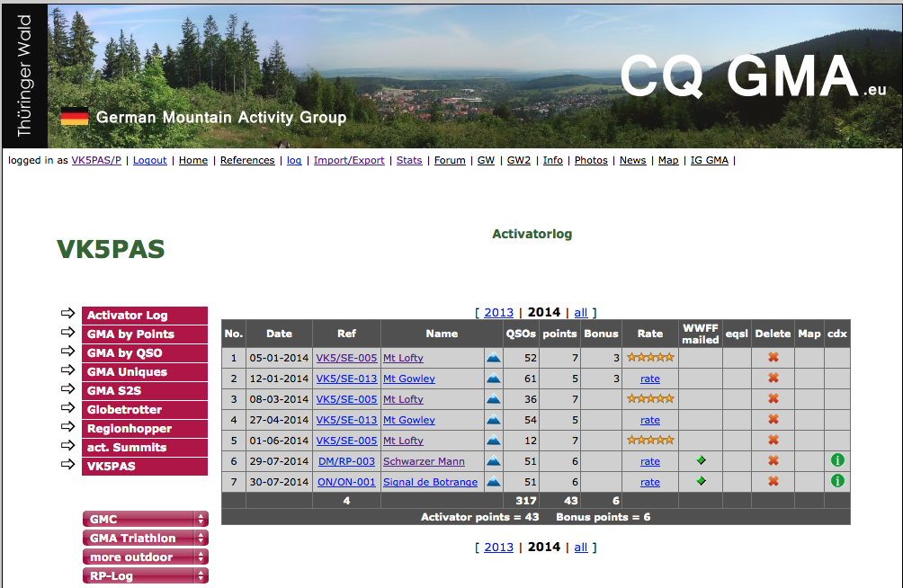Click the cdx info icon for Signal de Botrange
903x588 pixels.
[837, 481]
